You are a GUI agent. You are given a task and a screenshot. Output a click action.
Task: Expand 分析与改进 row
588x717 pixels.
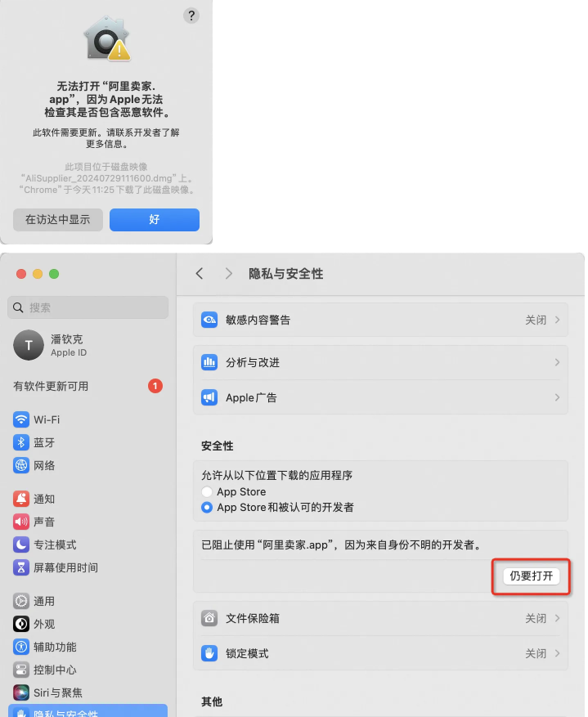[x=380, y=362]
